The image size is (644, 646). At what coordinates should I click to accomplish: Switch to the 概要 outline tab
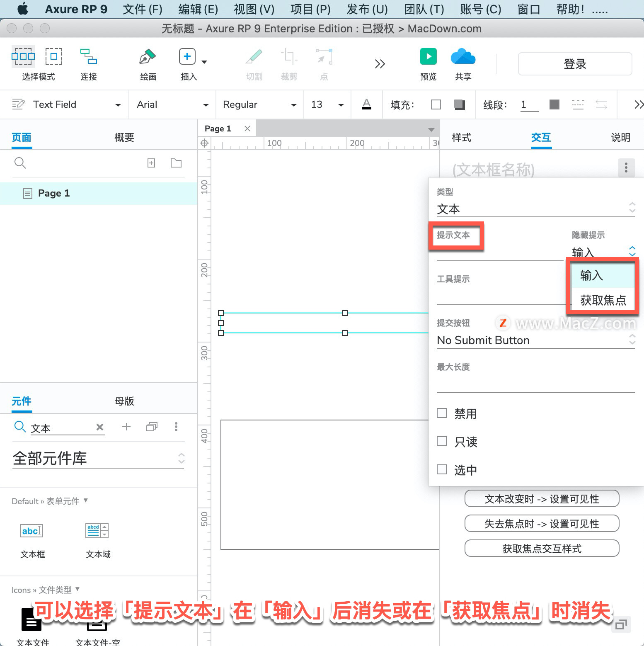point(124,137)
